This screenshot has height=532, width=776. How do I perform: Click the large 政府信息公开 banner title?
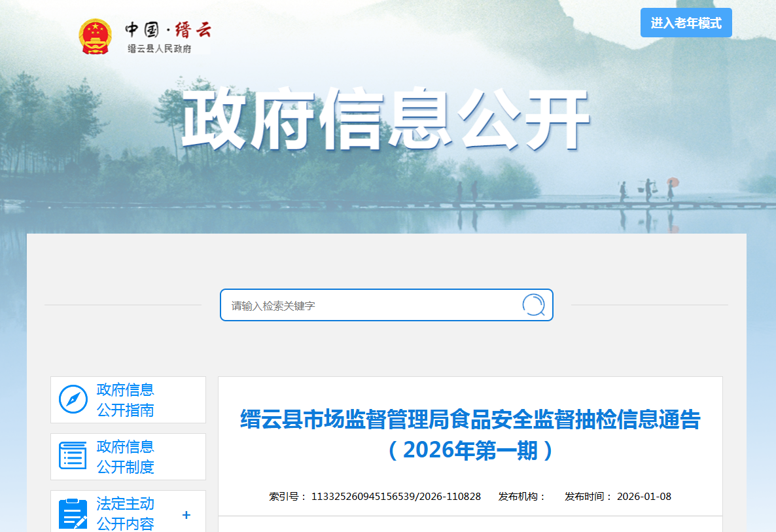(x=385, y=120)
